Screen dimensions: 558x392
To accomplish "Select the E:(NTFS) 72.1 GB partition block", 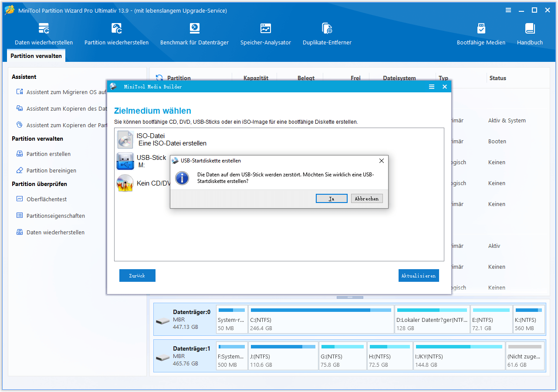I will pos(491,319).
